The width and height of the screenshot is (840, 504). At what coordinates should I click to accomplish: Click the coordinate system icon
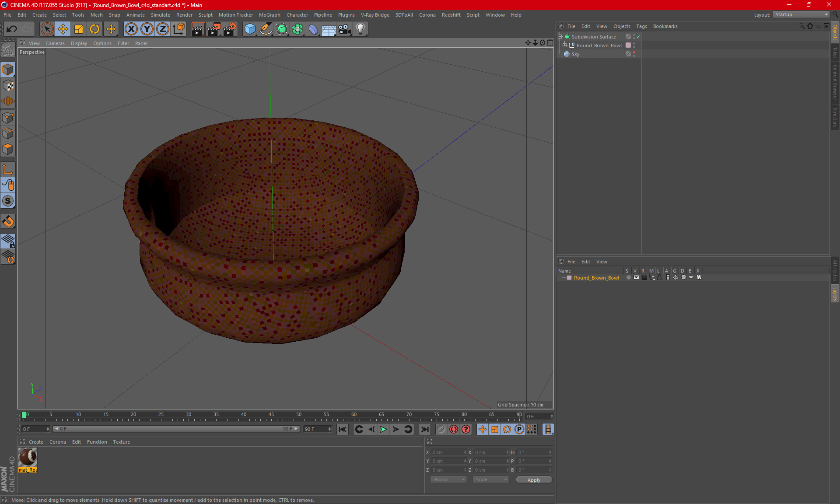[x=178, y=29]
